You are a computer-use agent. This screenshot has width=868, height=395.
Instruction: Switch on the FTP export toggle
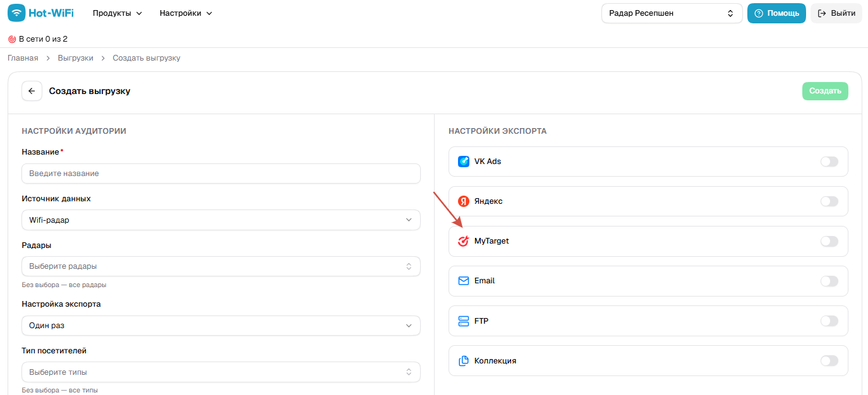pos(829,321)
